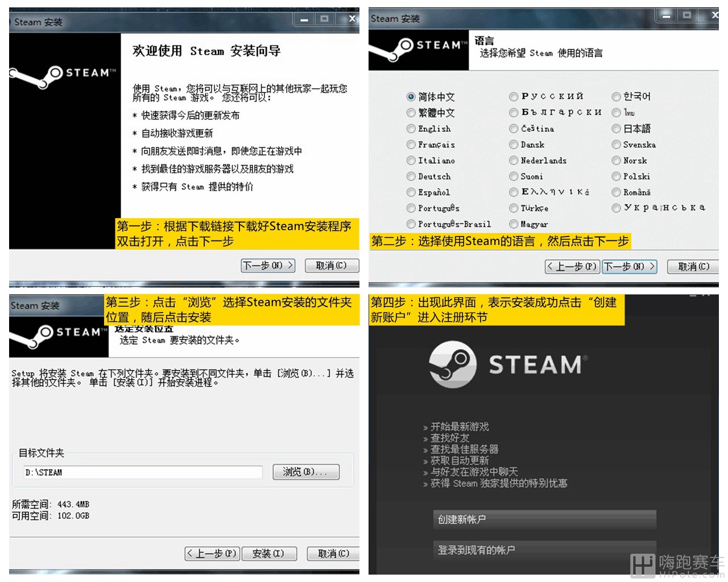The width and height of the screenshot is (728, 582).
Task: Click 上一步 in install location window
Action: 212,554
